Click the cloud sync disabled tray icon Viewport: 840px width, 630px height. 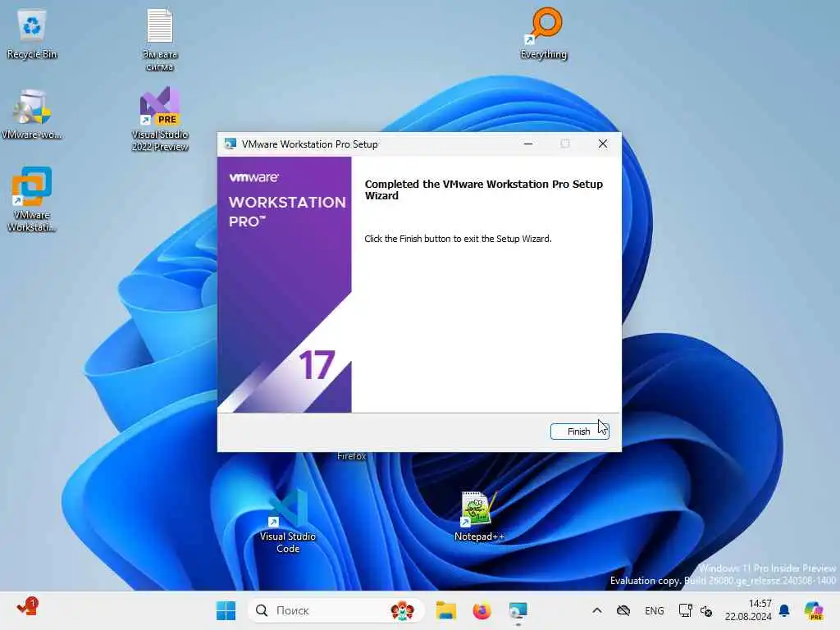[623, 610]
